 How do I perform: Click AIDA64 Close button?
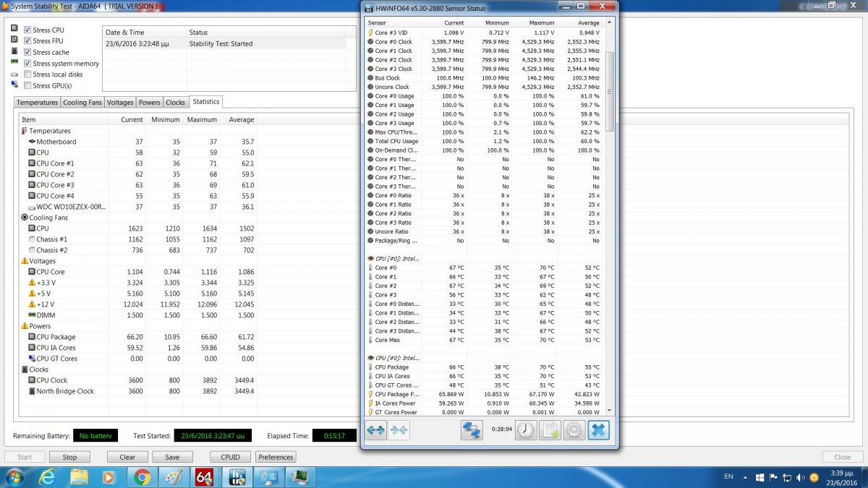coord(843,457)
